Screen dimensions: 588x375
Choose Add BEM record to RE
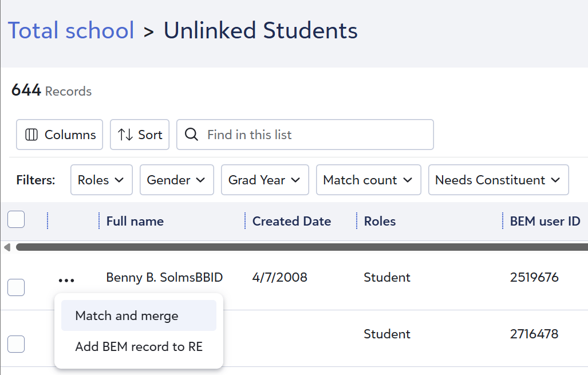[x=139, y=346]
